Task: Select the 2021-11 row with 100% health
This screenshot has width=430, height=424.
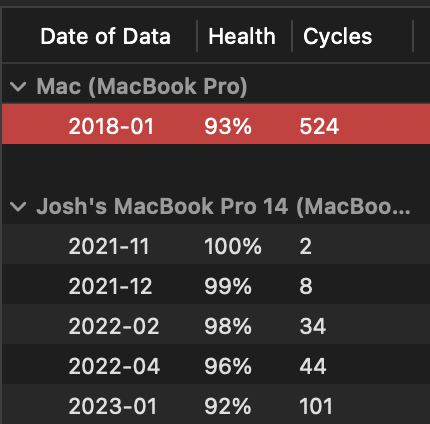Action: [216, 244]
